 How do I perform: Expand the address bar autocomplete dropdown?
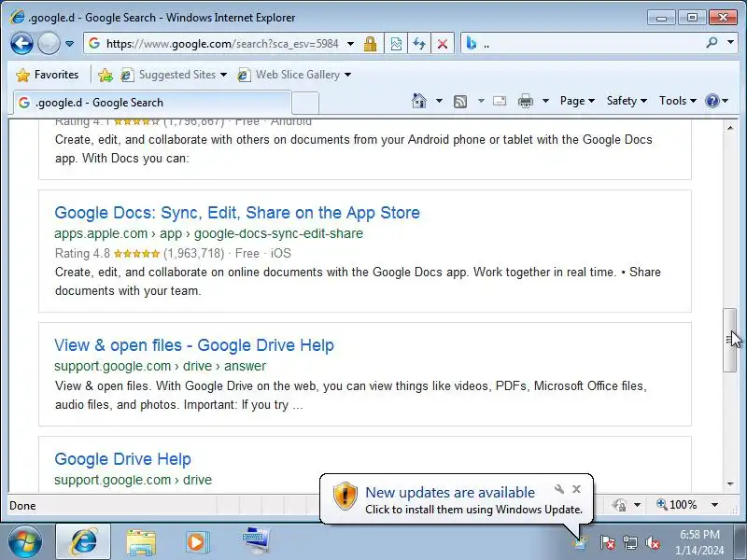pos(351,44)
